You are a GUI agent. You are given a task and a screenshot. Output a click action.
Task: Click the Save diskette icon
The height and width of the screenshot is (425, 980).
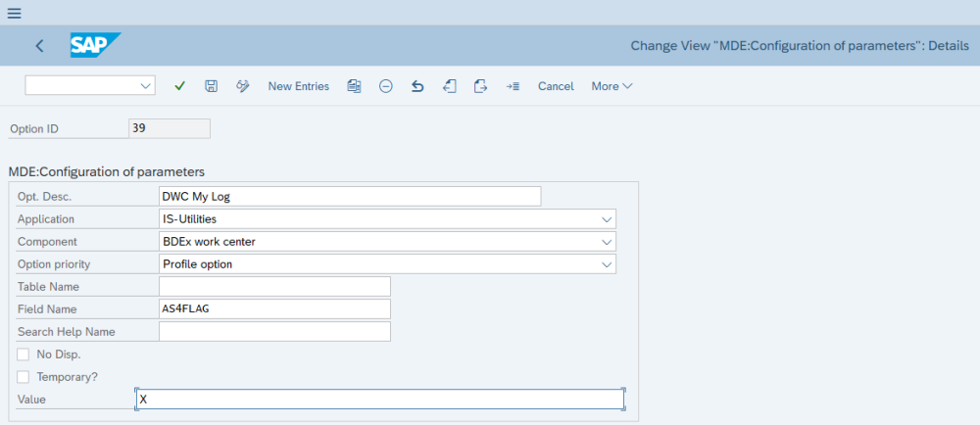coord(211,86)
